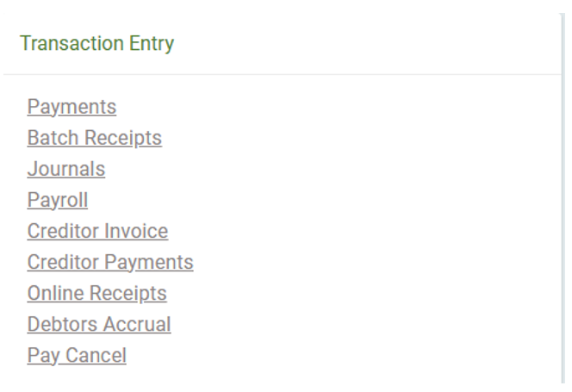572x392 pixels.
Task: Cancel a payment via Pay Cancel
Action: coord(77,355)
